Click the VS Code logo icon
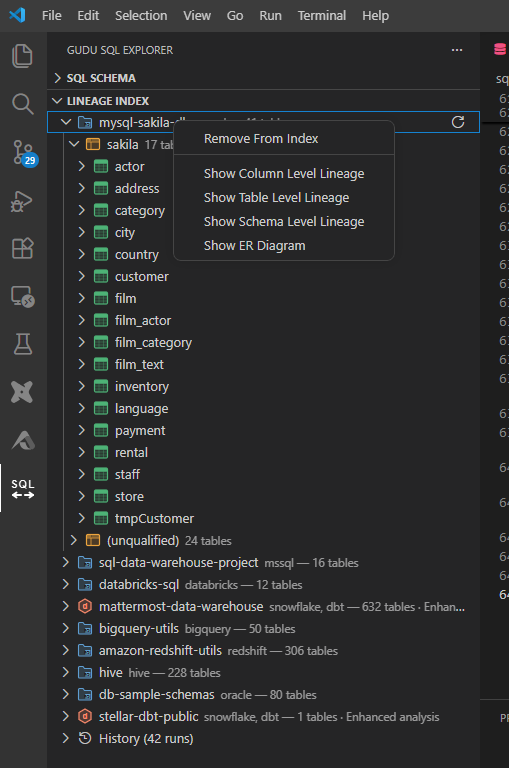The image size is (509, 768). tap(18, 15)
